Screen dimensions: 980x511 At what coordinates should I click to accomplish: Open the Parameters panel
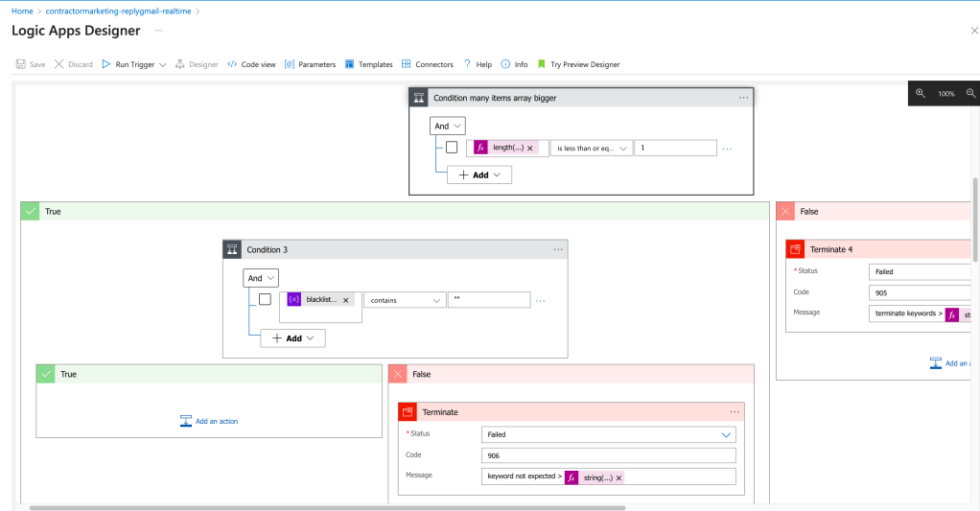click(x=310, y=64)
